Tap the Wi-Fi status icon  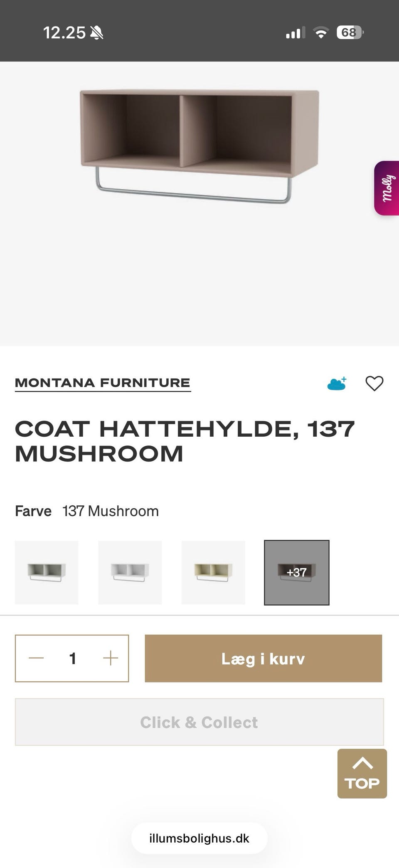[x=320, y=32]
